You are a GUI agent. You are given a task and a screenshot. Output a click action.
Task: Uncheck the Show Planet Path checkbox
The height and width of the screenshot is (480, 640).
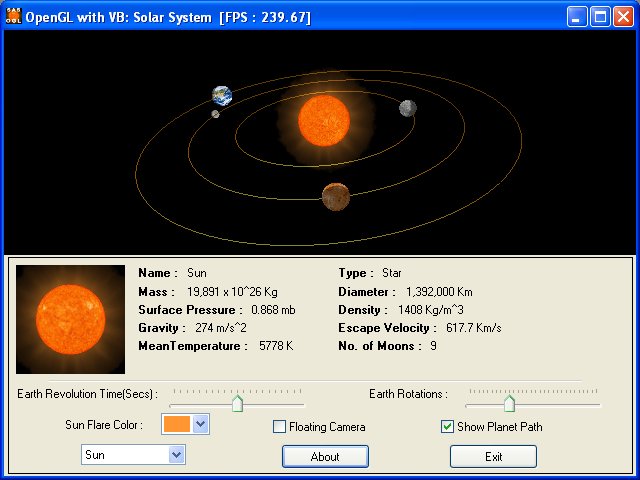point(448,427)
